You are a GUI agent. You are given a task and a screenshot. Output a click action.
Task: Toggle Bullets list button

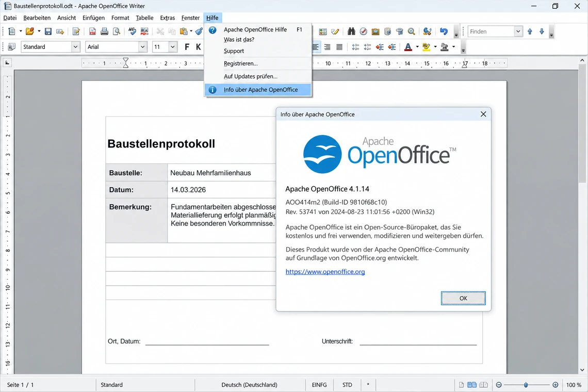[367, 47]
